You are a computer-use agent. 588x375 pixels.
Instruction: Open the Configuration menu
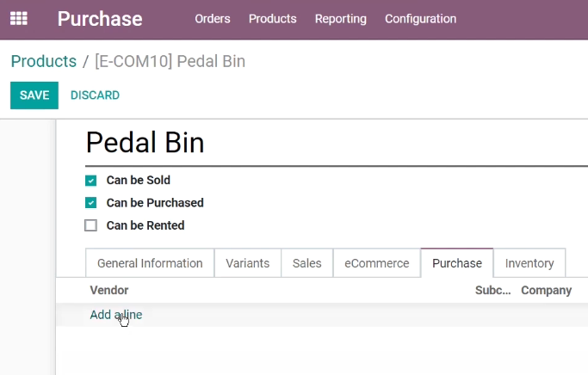[x=420, y=19]
